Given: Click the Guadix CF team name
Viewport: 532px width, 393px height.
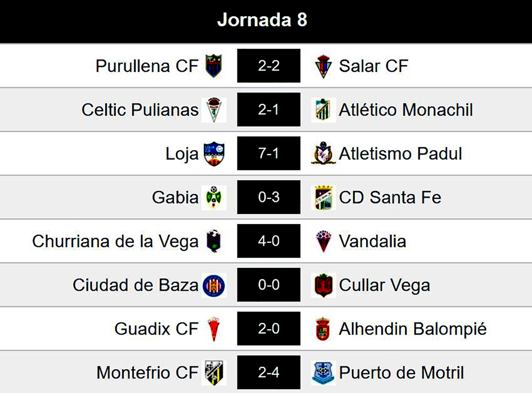Looking at the screenshot, I should coord(156,329).
